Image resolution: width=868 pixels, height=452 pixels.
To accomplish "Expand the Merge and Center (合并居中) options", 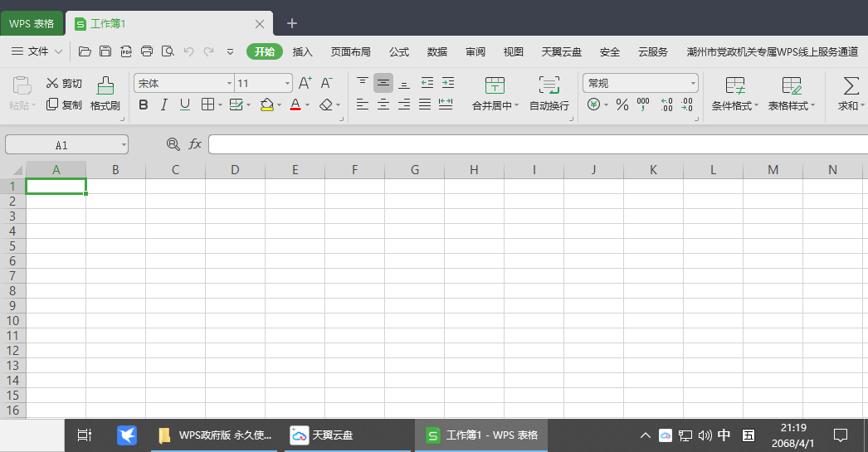I will coord(516,105).
